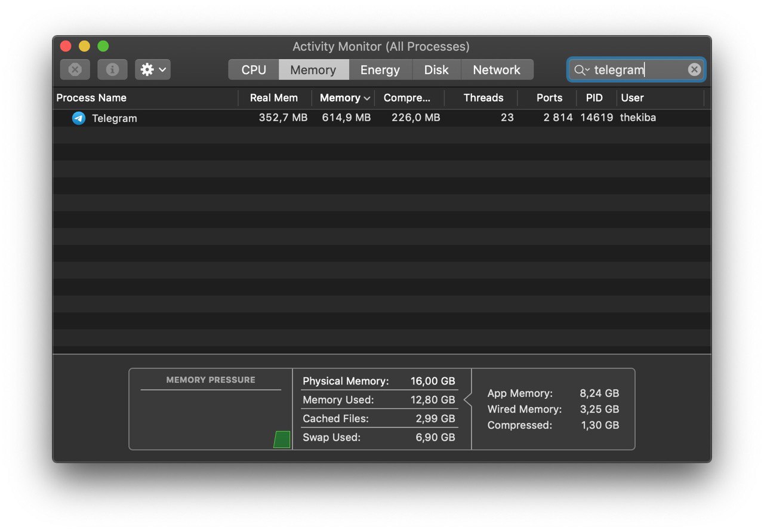Open the Disk tab
Image resolution: width=764 pixels, height=532 pixels.
pos(436,70)
